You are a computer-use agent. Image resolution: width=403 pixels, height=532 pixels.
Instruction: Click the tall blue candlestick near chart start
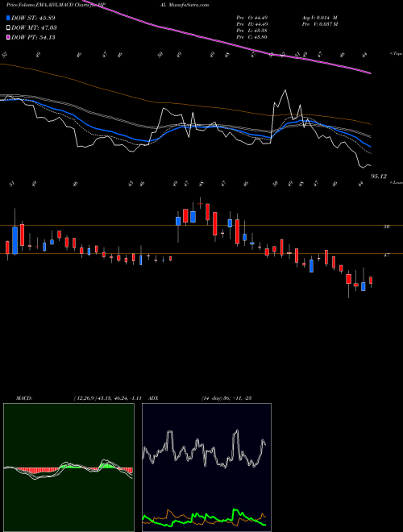(15, 240)
